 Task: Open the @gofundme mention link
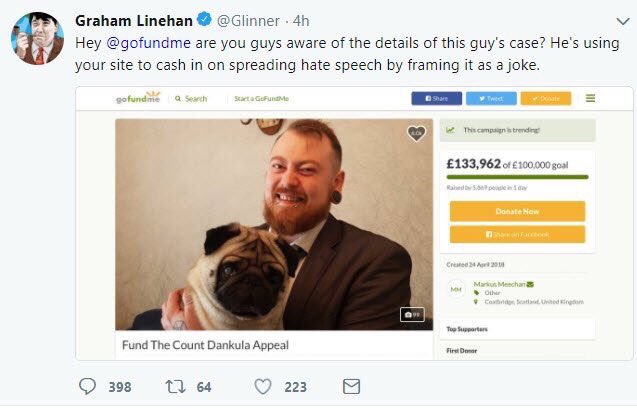click(148, 43)
